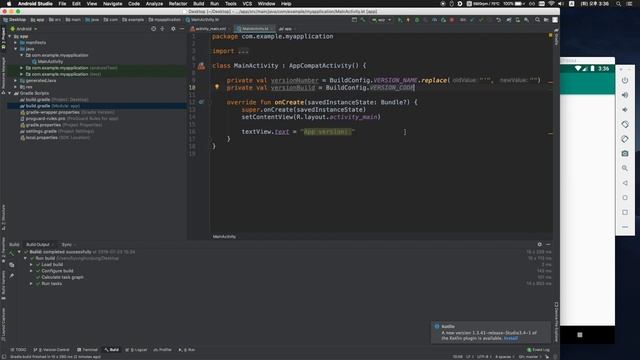Click the hammer rebuild icon in Build panel
640x360 pixels.
pyautogui.click(x=11, y=253)
